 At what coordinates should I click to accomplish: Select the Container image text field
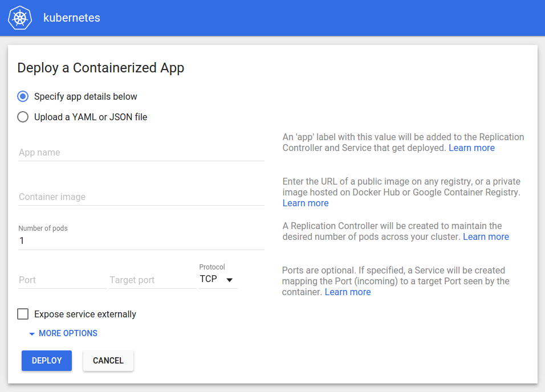pos(141,197)
